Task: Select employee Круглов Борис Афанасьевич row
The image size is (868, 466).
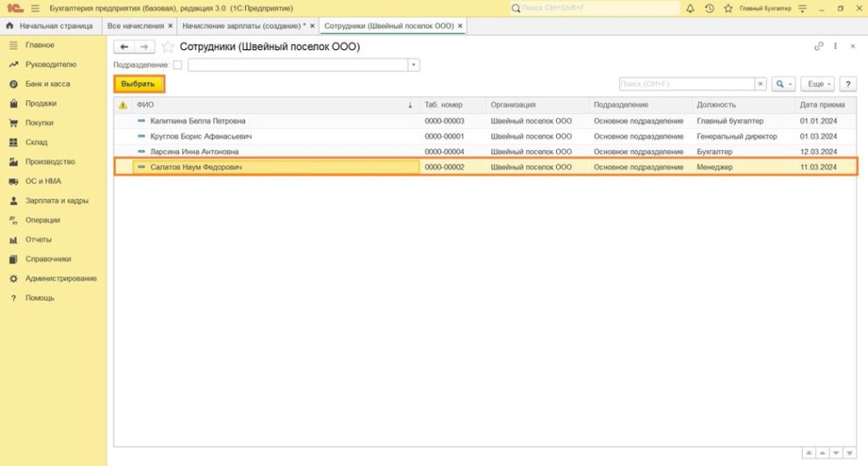Action: pyautogui.click(x=201, y=136)
